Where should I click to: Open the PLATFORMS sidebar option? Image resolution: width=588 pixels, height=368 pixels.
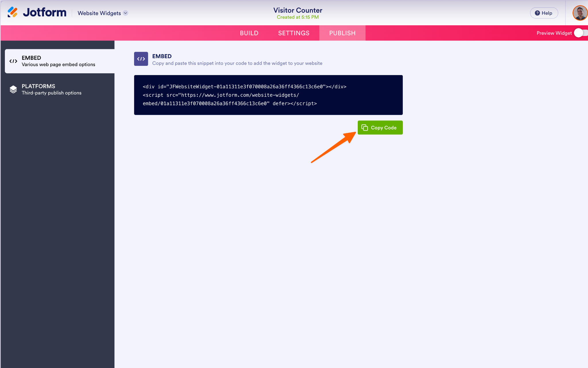60,89
